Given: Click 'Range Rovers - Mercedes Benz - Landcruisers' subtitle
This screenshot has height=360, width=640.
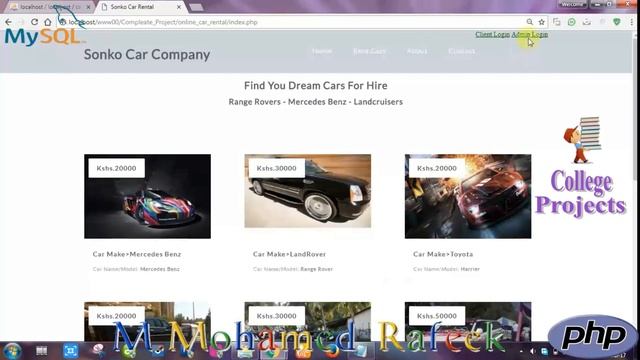Looking at the screenshot, I should click(x=316, y=102).
